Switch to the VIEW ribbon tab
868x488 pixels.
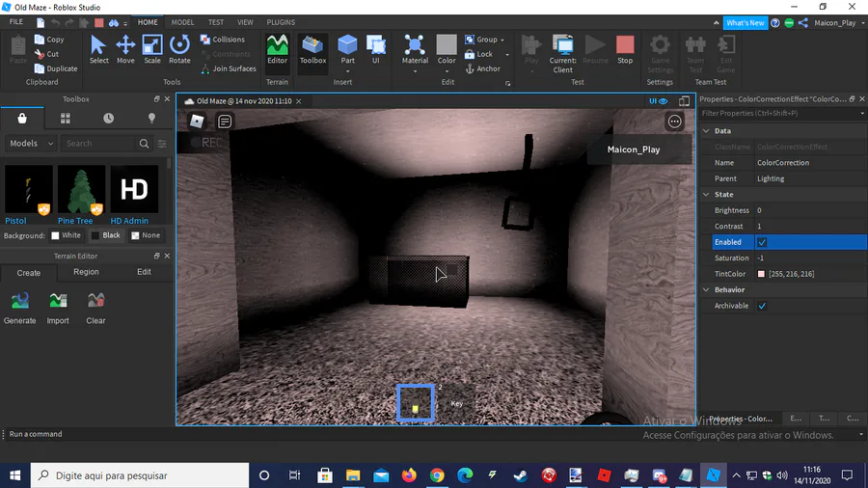[x=245, y=22]
